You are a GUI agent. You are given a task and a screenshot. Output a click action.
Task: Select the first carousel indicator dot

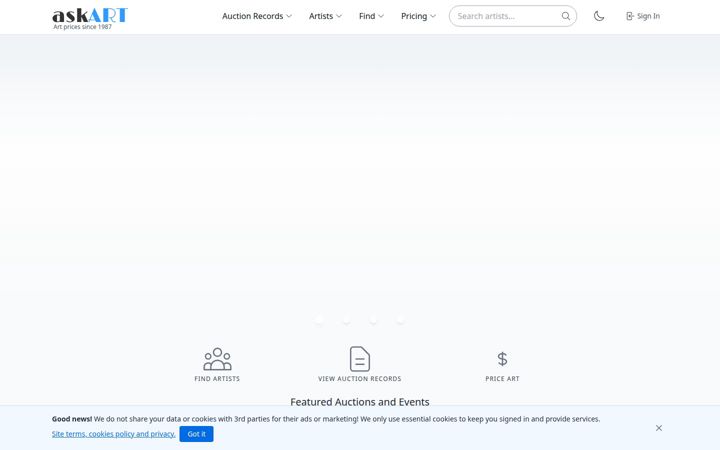pos(320,320)
